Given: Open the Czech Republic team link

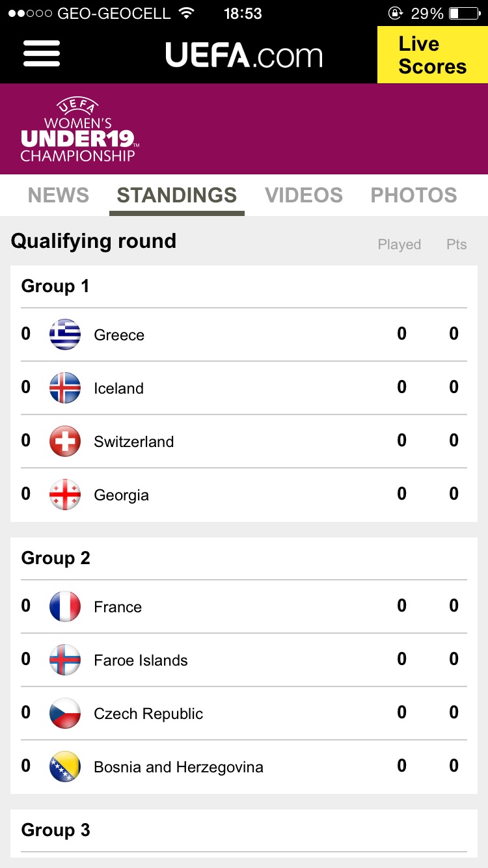Looking at the screenshot, I should click(x=148, y=714).
